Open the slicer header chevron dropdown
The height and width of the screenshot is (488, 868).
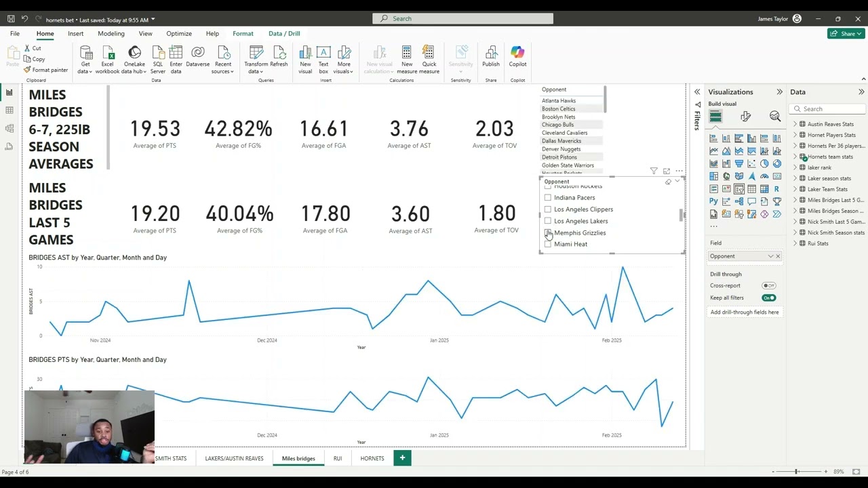(x=677, y=182)
